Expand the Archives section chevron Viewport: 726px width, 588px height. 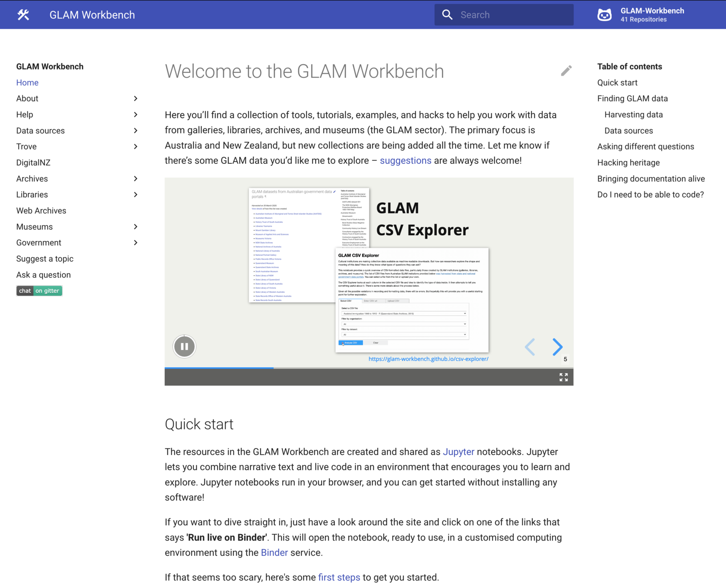[135, 179]
